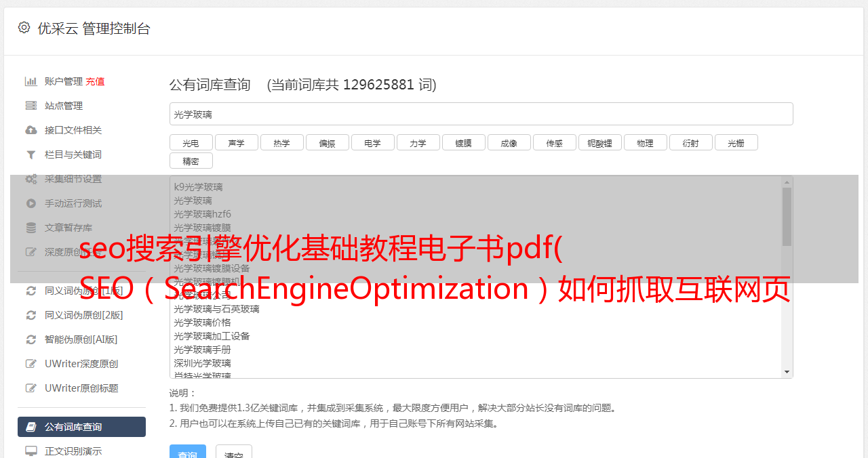Select 光学玻璃加工设备 in the results list
The image size is (868, 458).
(x=212, y=336)
